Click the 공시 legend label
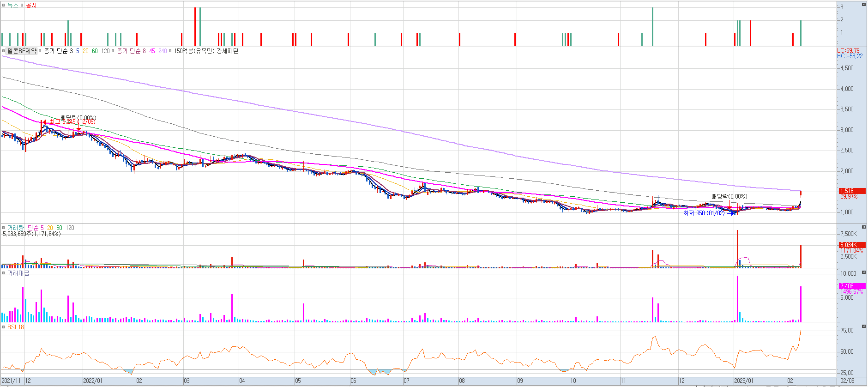868x387 pixels. pos(31,5)
